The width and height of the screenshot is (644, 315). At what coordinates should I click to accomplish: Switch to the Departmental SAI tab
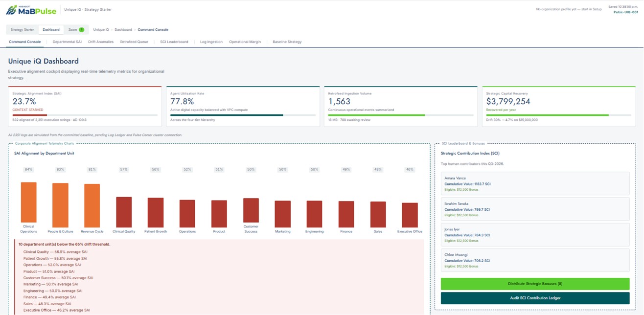pos(67,42)
